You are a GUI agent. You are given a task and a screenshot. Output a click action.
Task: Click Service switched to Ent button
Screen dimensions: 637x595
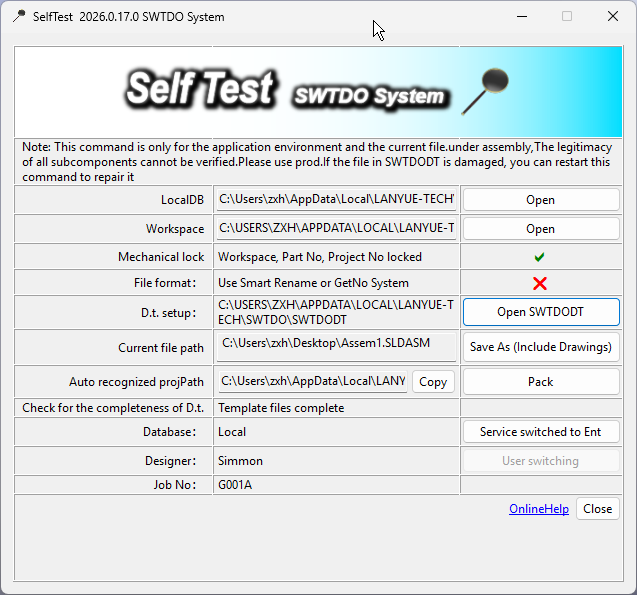tap(540, 432)
